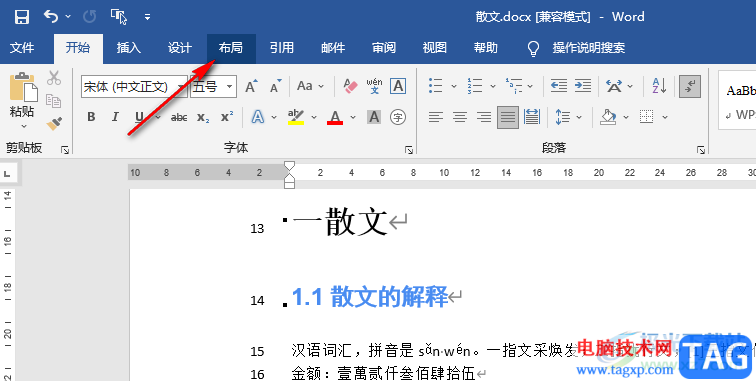Toggle italic formatting
The height and width of the screenshot is (381, 756).
(115, 117)
